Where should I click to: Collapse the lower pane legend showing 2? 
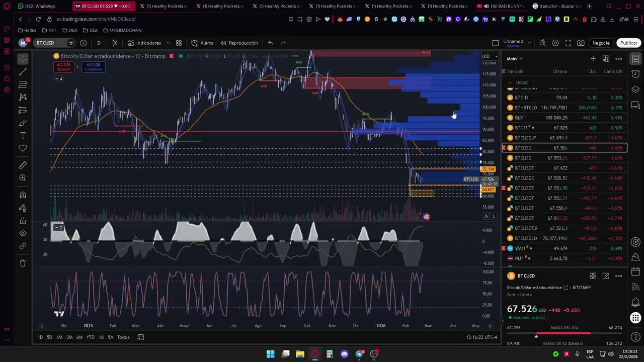[59, 228]
